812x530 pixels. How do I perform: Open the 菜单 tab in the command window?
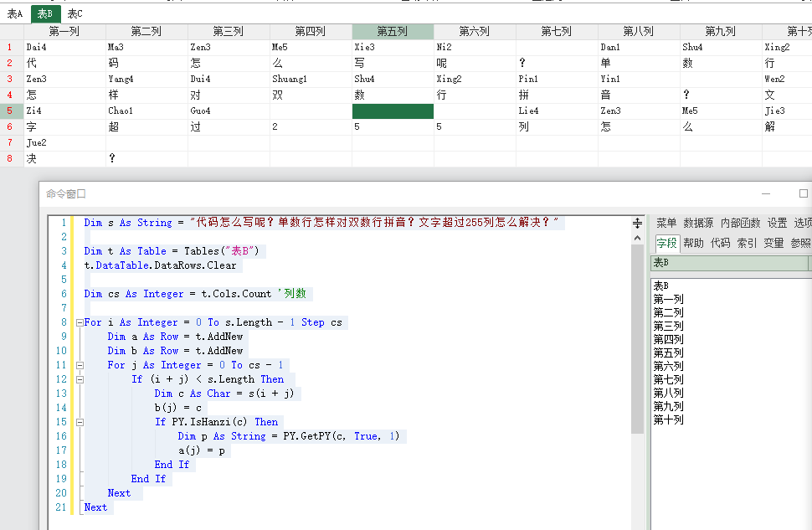pyautogui.click(x=666, y=223)
